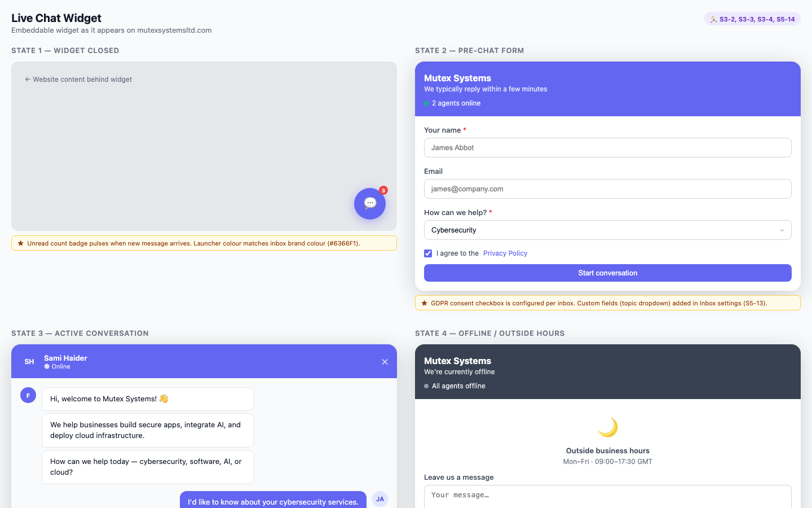The height and width of the screenshot is (508, 812).
Task: Open the Privacy Policy link
Action: pyautogui.click(x=505, y=253)
